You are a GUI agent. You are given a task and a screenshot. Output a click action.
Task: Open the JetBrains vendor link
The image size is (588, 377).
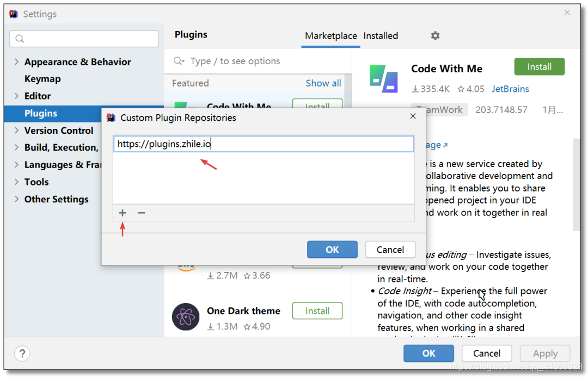click(510, 89)
